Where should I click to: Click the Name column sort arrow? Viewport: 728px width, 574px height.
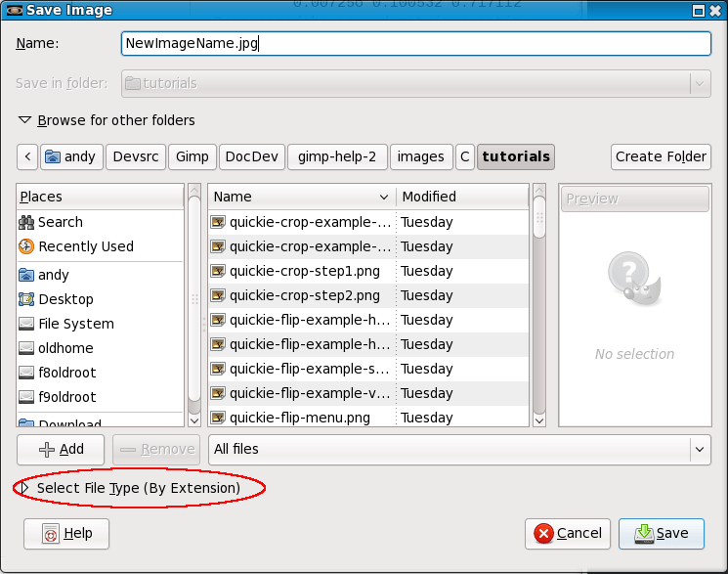coord(383,198)
